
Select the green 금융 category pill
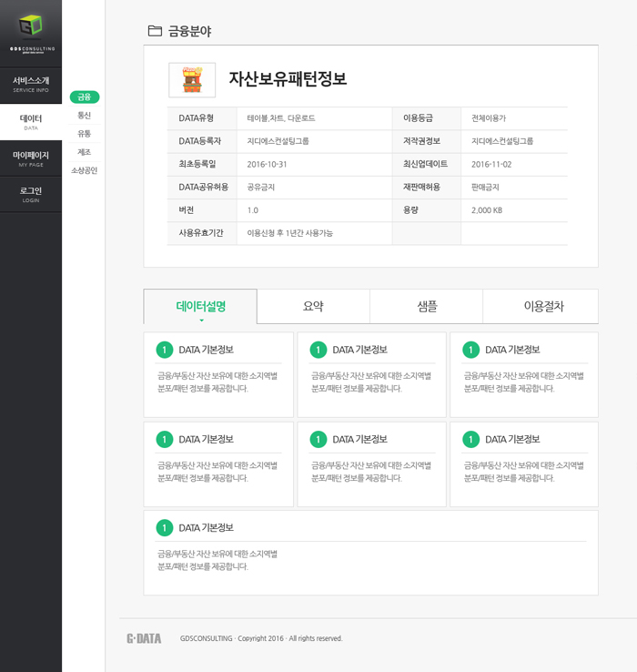85,97
